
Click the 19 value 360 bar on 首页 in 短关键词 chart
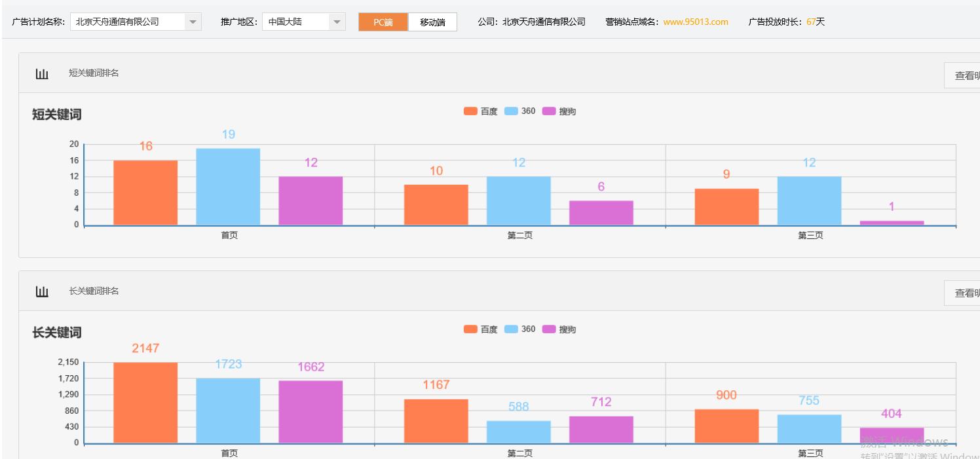pyautogui.click(x=228, y=187)
